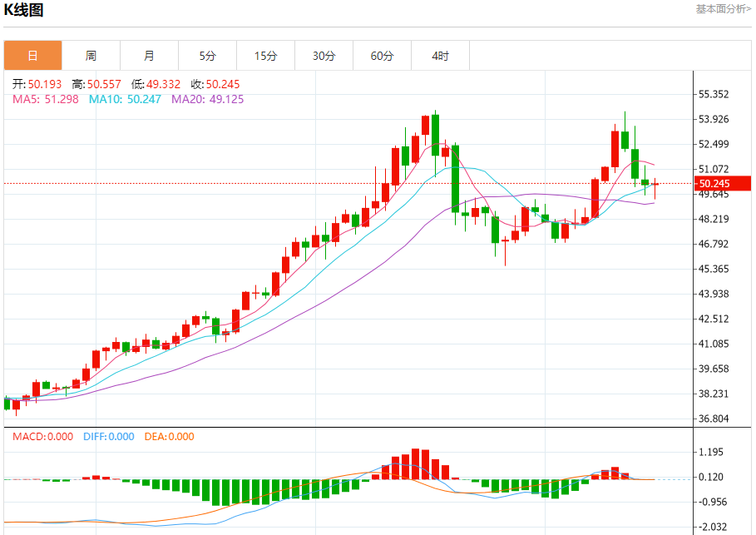Viewport: 756px width, 535px height.
Task: Click the DIFF value label
Action: (108, 437)
